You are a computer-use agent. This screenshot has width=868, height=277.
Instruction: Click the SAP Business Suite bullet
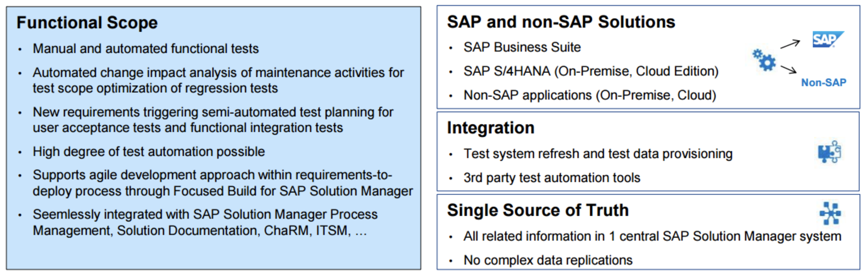pyautogui.click(x=522, y=47)
